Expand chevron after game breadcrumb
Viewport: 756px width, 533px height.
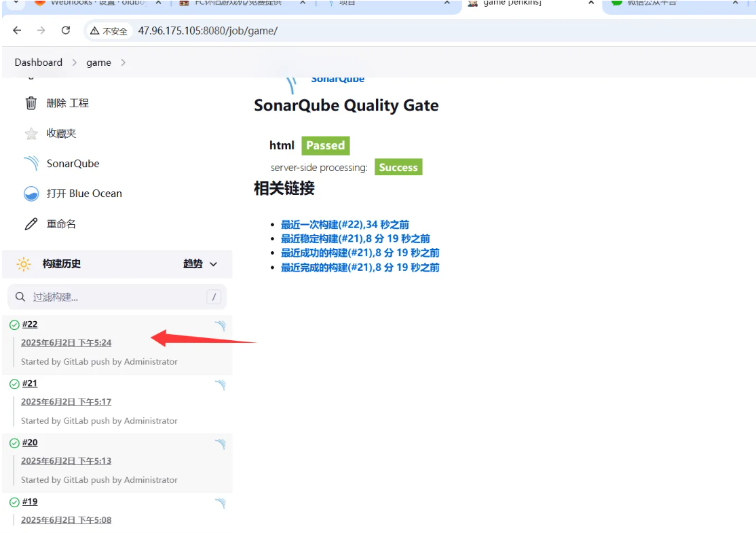point(124,62)
